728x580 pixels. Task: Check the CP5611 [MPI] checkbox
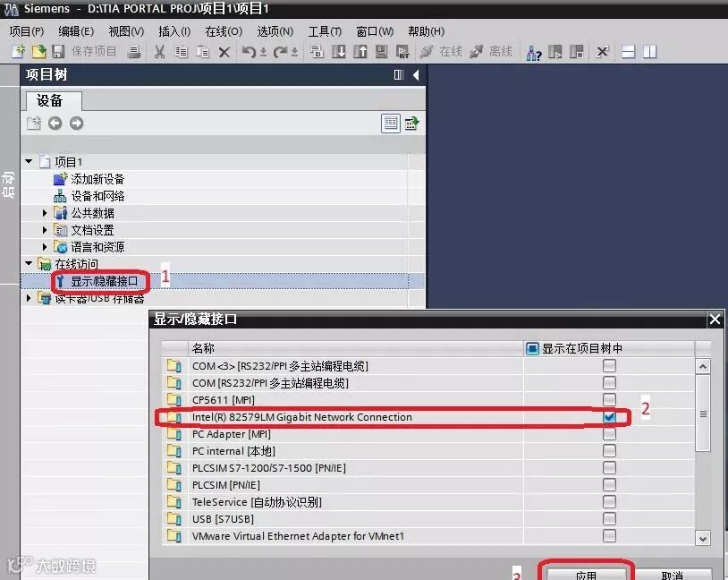tap(609, 399)
